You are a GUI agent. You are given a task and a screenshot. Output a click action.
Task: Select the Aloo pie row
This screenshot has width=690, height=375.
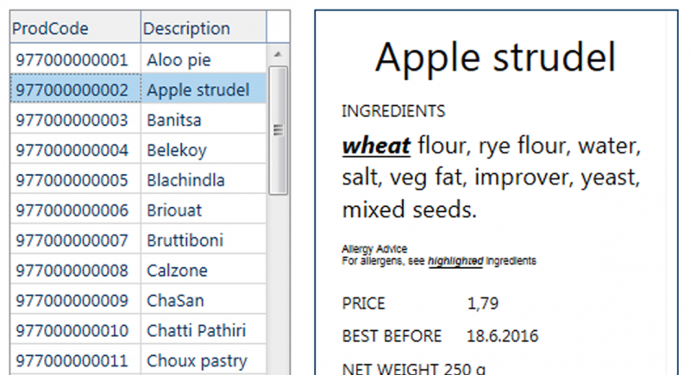138,59
